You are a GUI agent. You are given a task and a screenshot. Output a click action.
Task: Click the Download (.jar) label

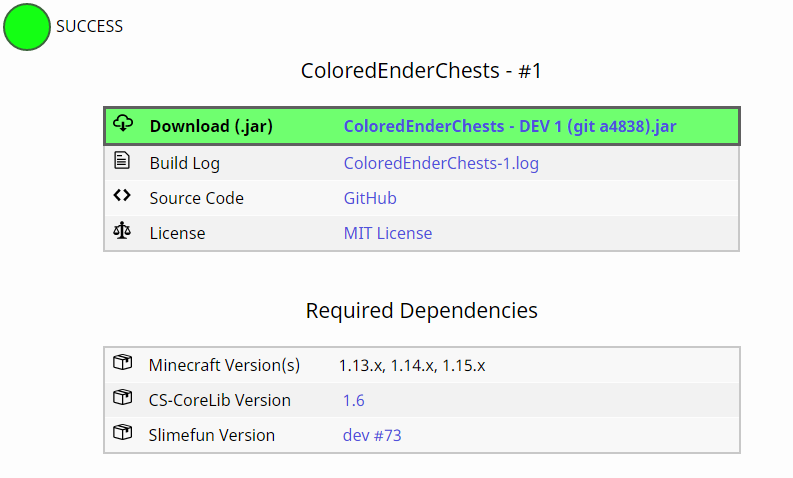[211, 126]
